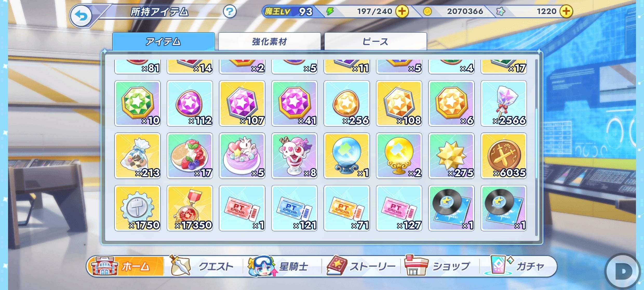Switch to the 強化素材 tab
The image size is (644, 290).
[270, 42]
